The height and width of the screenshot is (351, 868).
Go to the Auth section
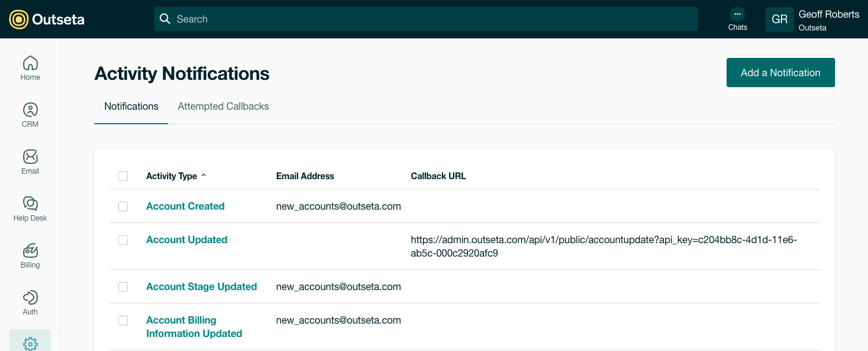click(x=30, y=302)
